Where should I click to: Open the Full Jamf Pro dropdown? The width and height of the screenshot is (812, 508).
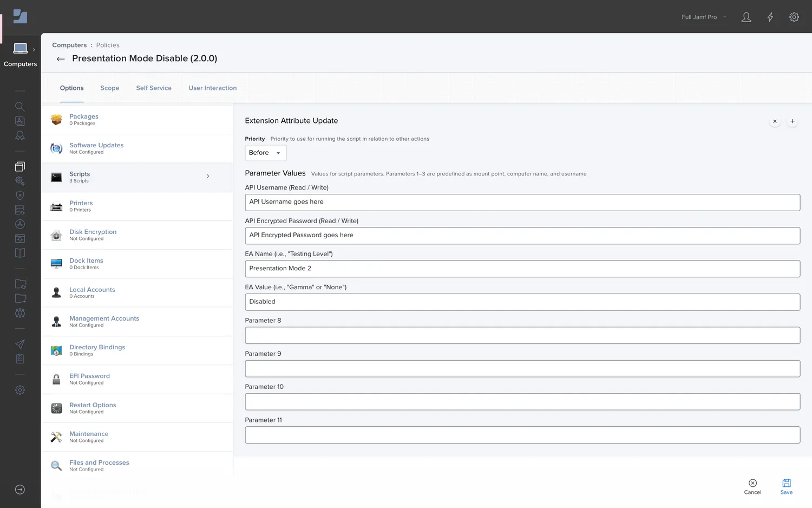pyautogui.click(x=704, y=17)
